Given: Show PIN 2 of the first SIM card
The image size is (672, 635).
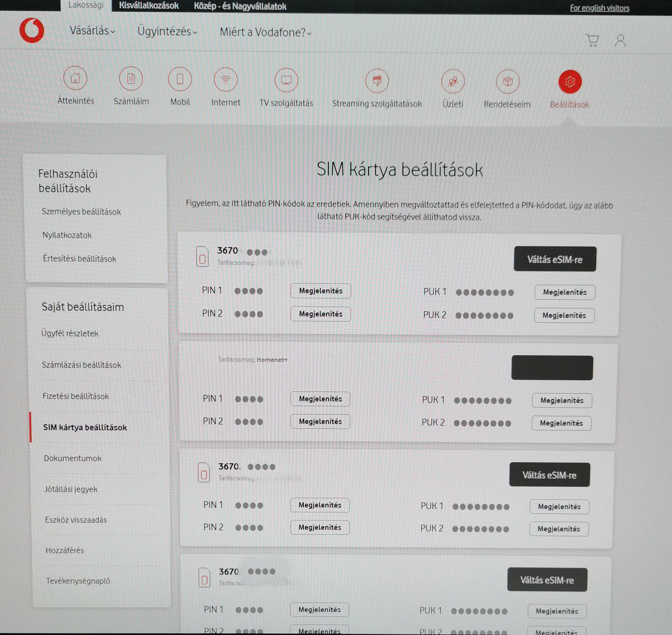Looking at the screenshot, I should (321, 314).
